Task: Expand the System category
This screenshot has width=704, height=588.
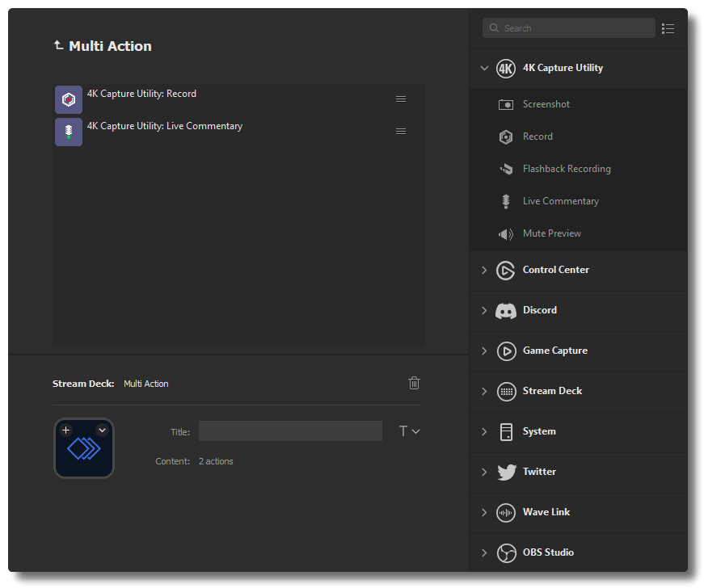Action: 484,431
